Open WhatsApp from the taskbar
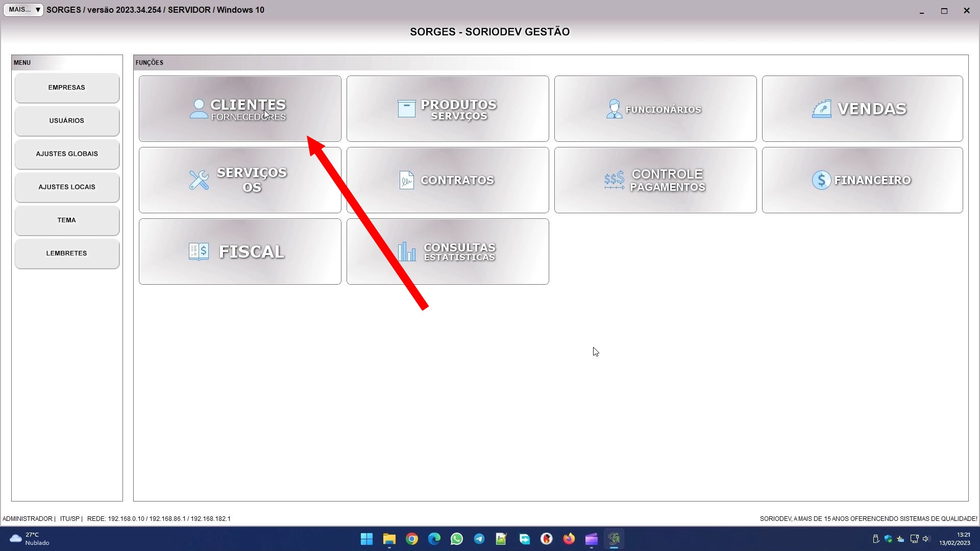The image size is (980, 551). tap(456, 539)
